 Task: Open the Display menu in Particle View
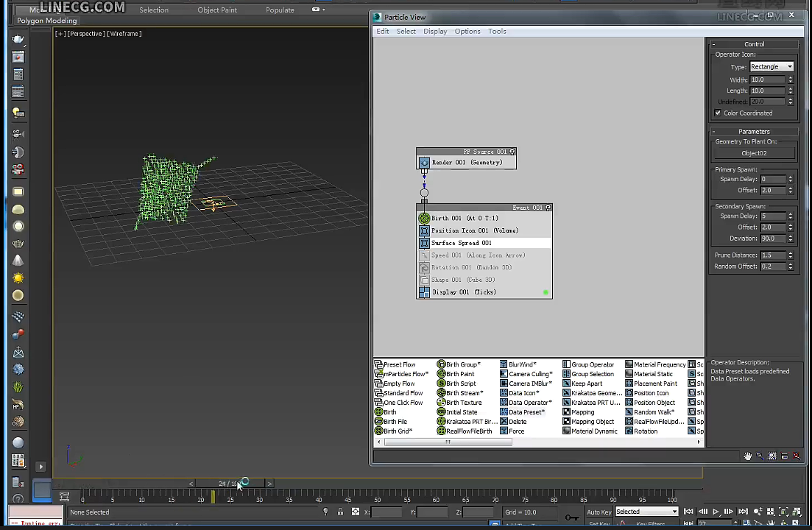(x=434, y=31)
